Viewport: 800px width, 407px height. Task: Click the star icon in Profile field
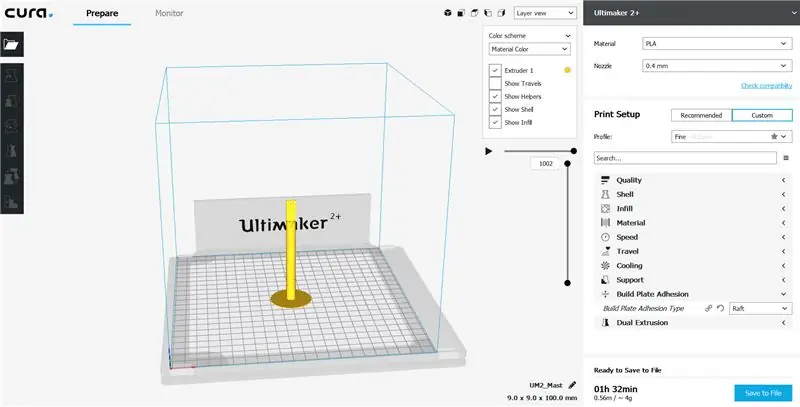pos(774,137)
